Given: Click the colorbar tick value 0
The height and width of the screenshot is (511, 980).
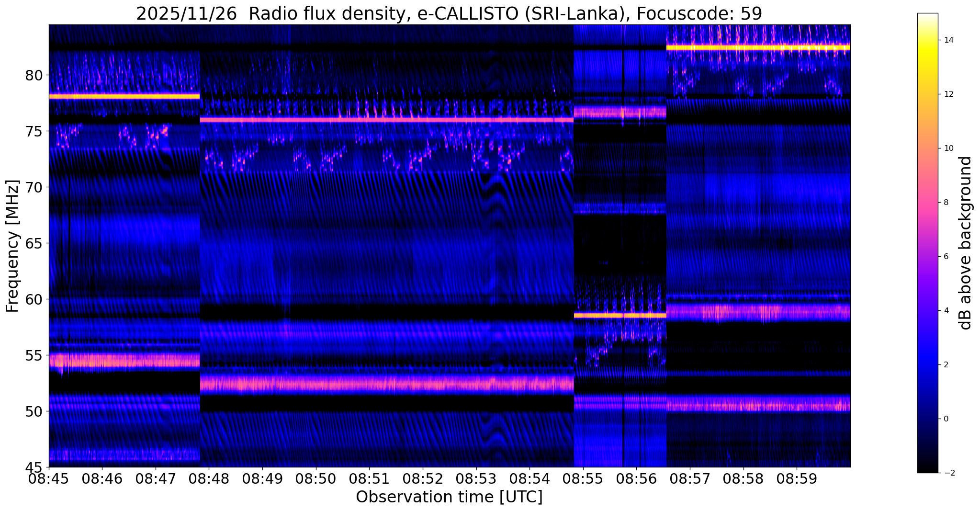Looking at the screenshot, I should point(945,419).
